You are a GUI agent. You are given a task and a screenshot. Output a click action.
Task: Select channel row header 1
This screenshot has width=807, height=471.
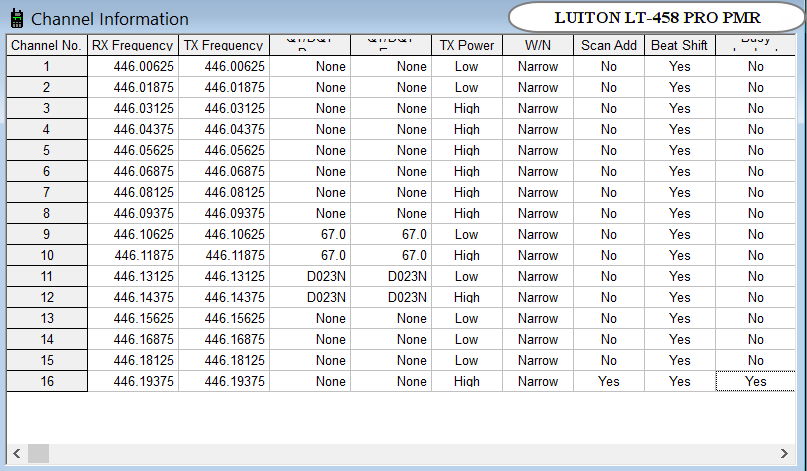pos(47,66)
